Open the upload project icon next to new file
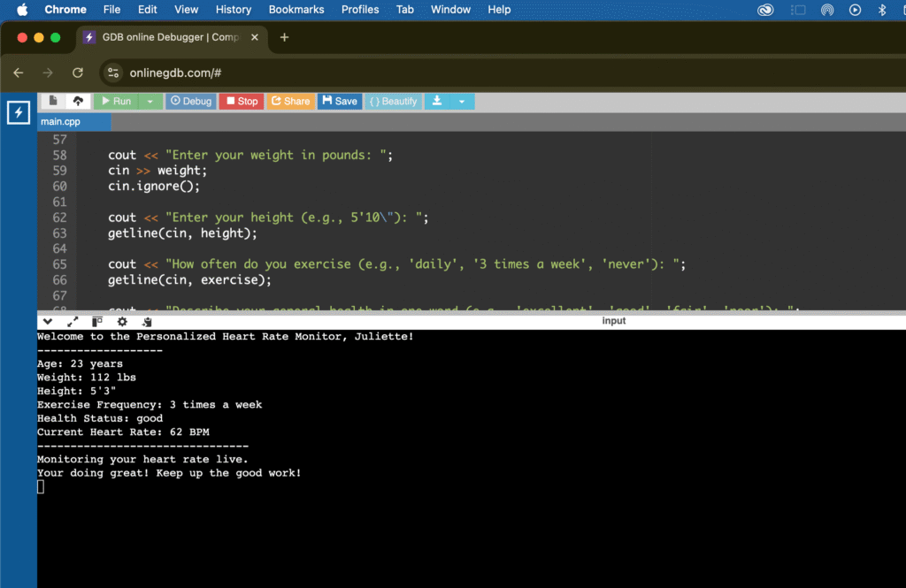The height and width of the screenshot is (588, 906). pyautogui.click(x=78, y=101)
